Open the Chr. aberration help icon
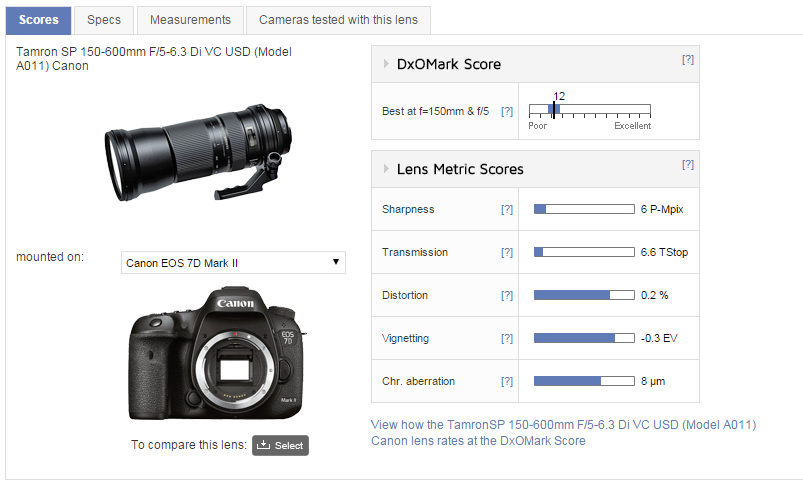Screen dimensions: 803x483 pos(506,381)
